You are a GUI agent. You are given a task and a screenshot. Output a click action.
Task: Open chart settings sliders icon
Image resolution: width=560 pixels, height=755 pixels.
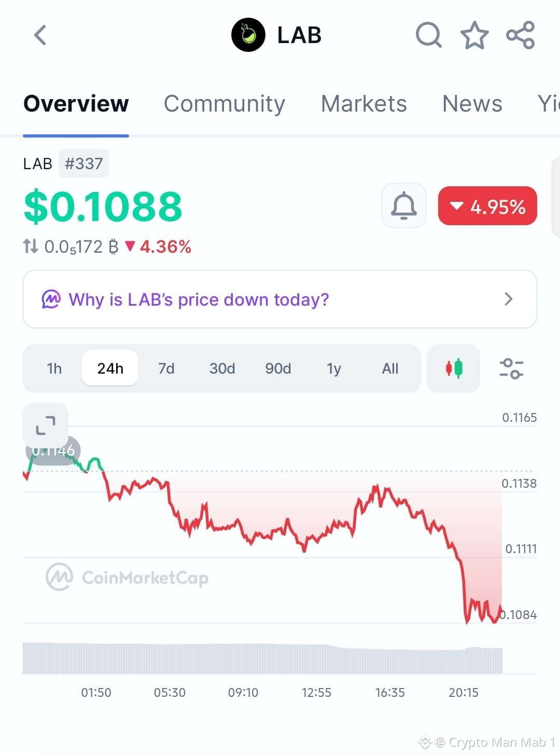click(x=511, y=368)
